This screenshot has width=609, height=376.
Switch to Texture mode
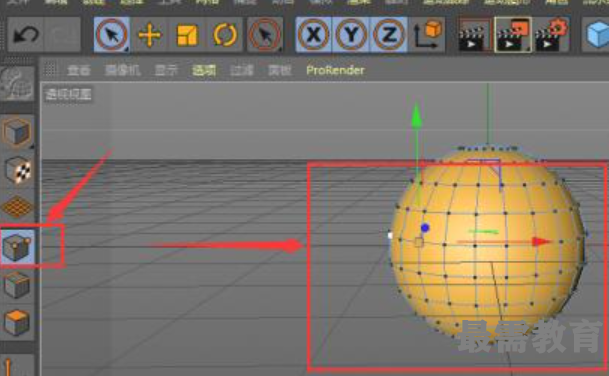[x=18, y=170]
